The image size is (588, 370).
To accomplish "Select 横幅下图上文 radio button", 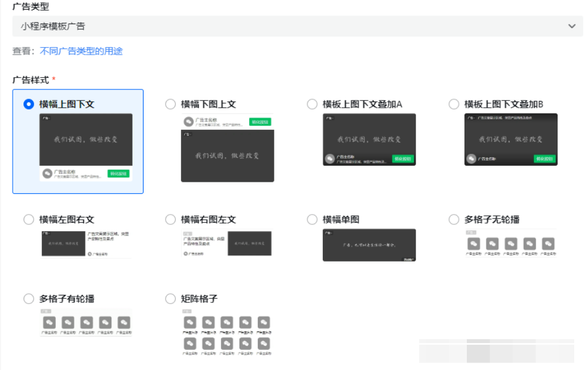I will [x=171, y=104].
